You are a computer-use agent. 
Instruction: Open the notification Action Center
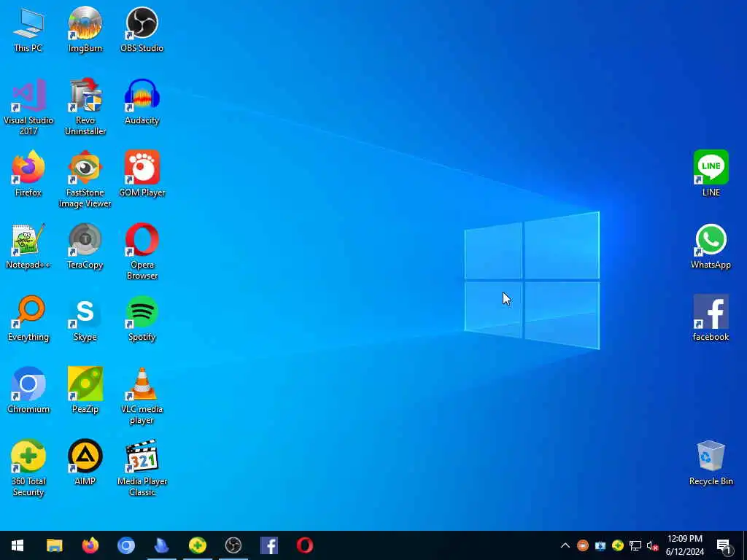click(x=724, y=545)
